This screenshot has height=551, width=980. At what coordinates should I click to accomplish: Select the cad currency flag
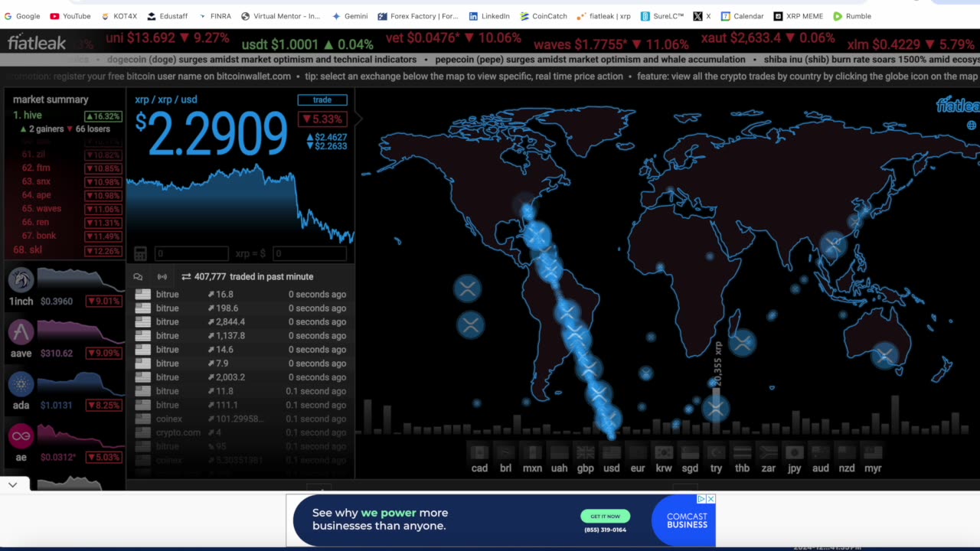click(x=479, y=452)
